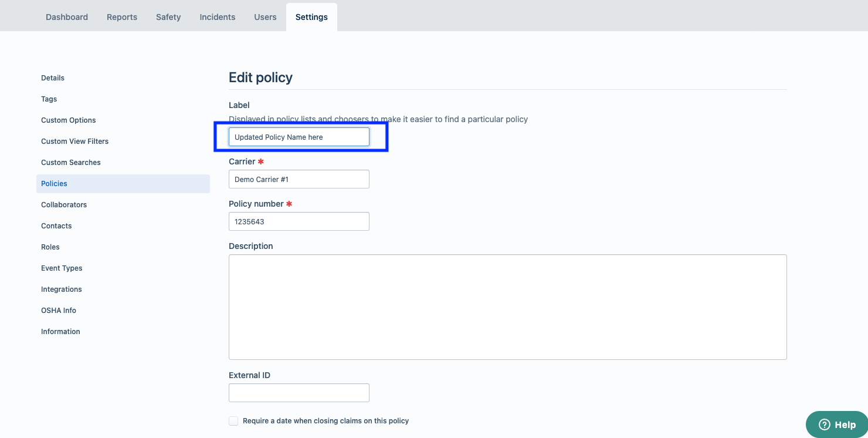This screenshot has width=868, height=438.
Task: Select Policies in the sidebar
Action: [123, 184]
